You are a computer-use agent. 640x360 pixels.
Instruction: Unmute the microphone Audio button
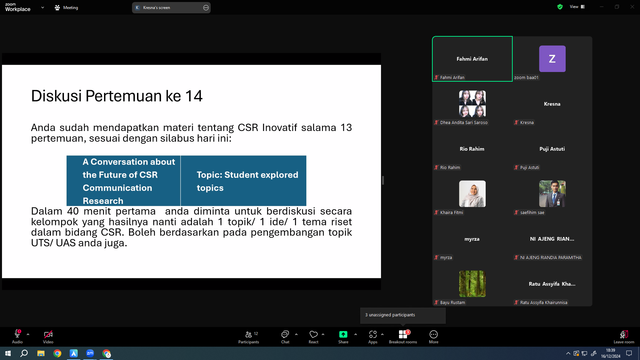pyautogui.click(x=17, y=336)
